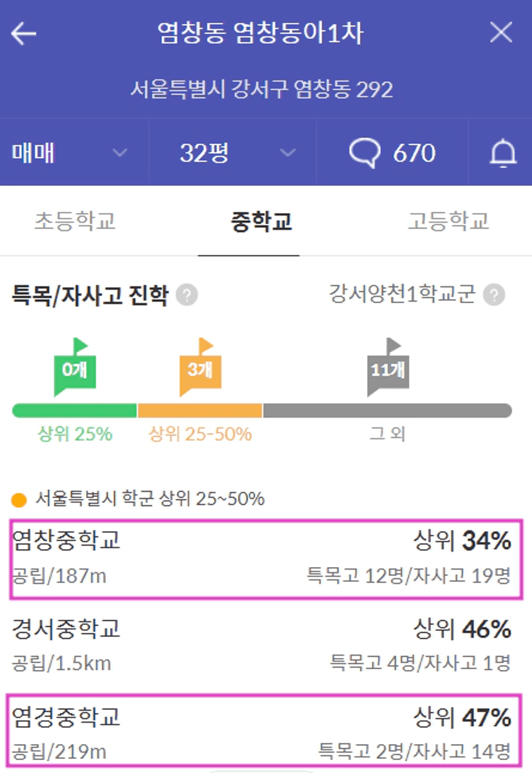Select the 중학교 tab

coord(261,221)
